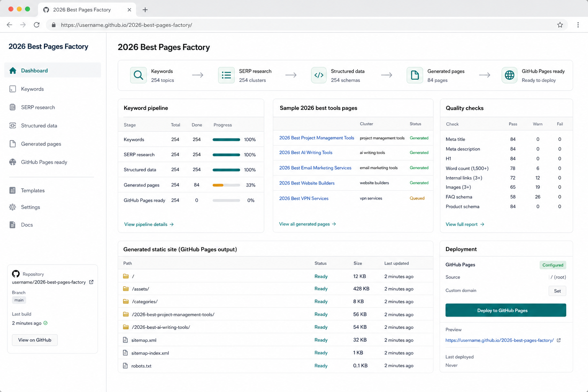Click the Settings gear icon
This screenshot has width=588, height=392.
click(13, 207)
